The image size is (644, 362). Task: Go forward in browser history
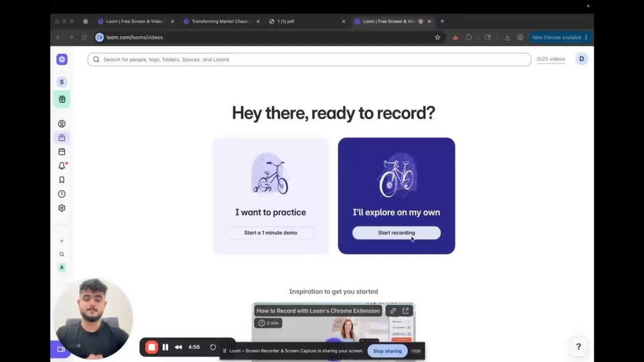coord(71,37)
